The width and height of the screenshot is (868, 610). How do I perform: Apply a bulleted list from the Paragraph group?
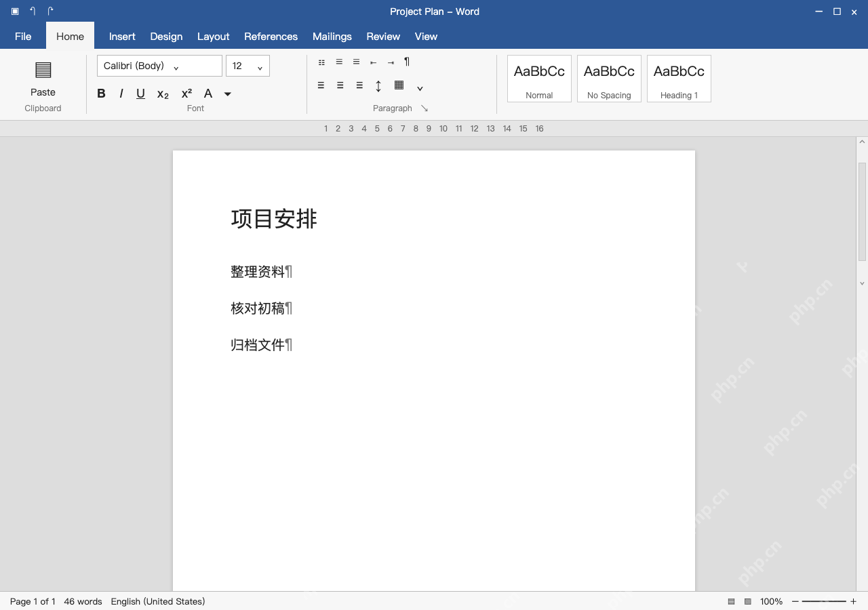click(x=321, y=62)
